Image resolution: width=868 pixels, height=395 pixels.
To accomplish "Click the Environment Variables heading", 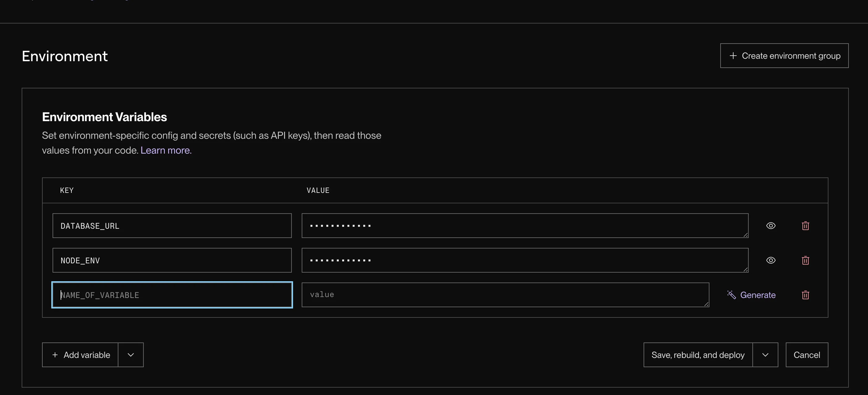I will click(104, 117).
